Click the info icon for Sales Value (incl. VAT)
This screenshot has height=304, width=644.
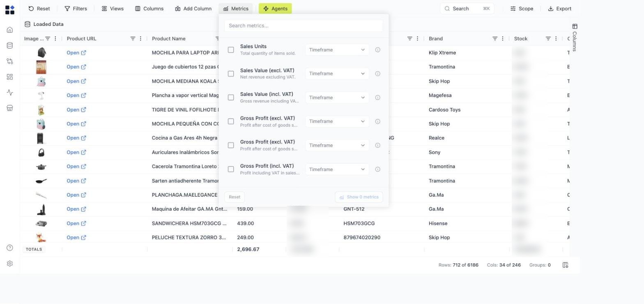(377, 97)
